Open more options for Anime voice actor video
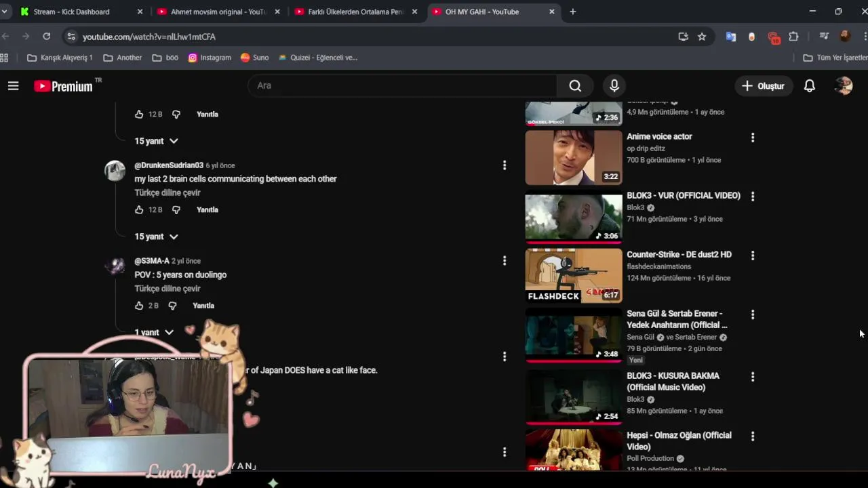 tap(752, 138)
